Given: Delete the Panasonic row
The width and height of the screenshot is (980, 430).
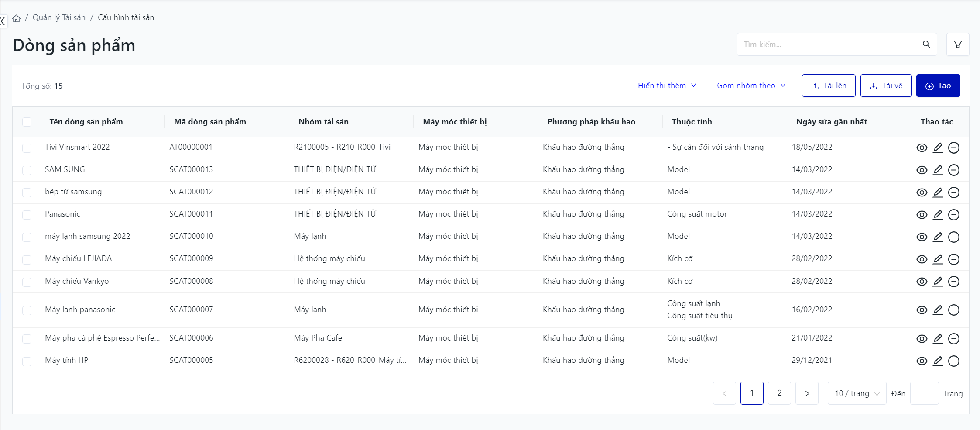Looking at the screenshot, I should [954, 215].
